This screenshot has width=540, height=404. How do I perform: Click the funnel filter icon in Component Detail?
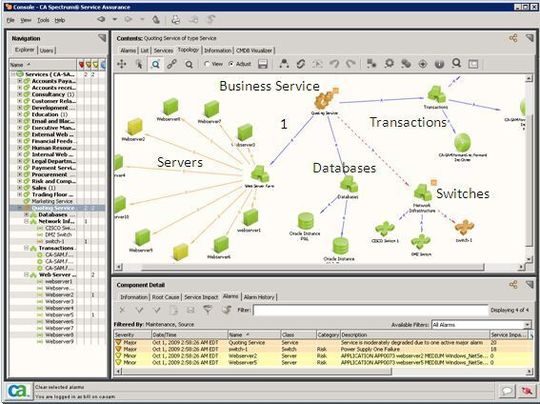click(x=208, y=310)
